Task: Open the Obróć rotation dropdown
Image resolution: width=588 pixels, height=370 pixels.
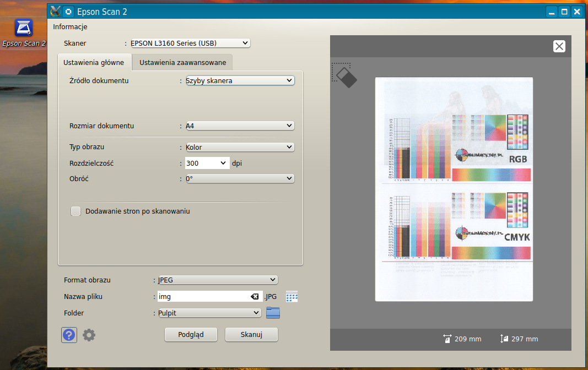Action: (240, 178)
